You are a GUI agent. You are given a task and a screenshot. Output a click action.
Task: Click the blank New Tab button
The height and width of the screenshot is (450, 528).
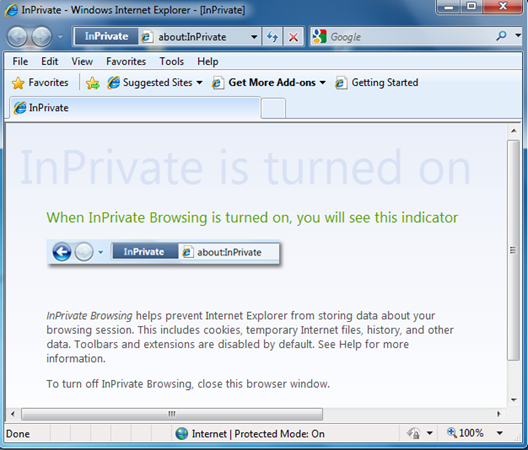[x=273, y=108]
